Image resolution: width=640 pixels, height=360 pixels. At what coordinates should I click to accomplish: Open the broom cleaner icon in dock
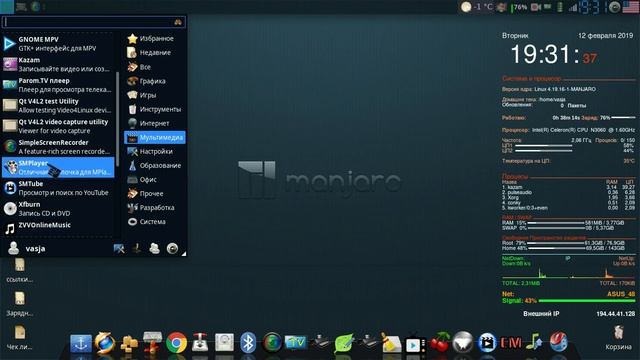(x=391, y=343)
